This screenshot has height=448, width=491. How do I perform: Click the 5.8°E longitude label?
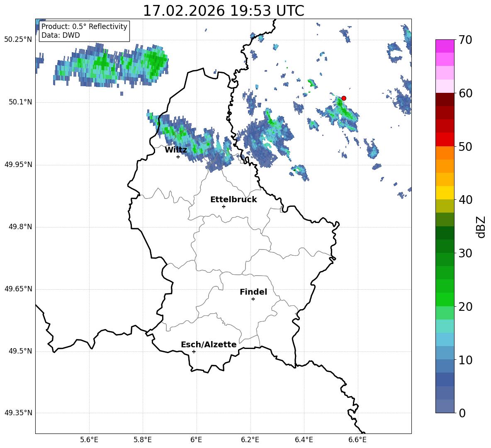[x=143, y=440]
